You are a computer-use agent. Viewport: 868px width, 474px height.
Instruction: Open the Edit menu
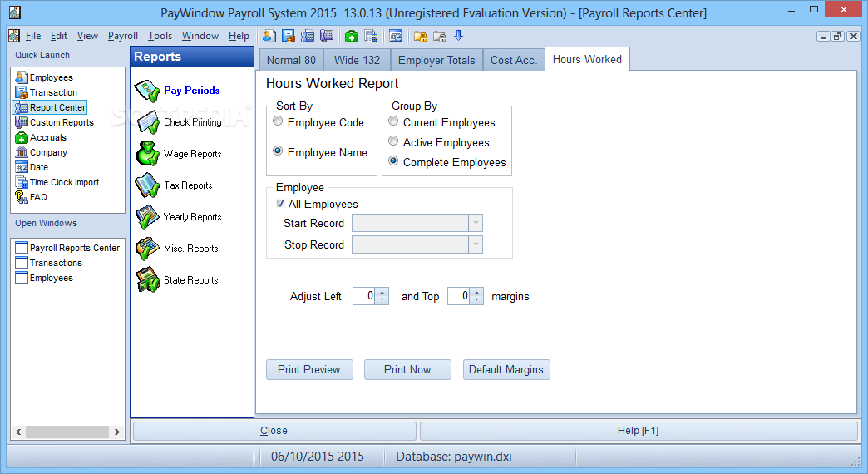tap(59, 36)
